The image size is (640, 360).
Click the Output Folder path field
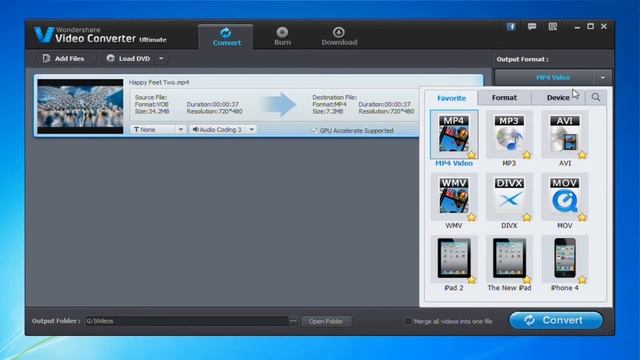pos(187,321)
